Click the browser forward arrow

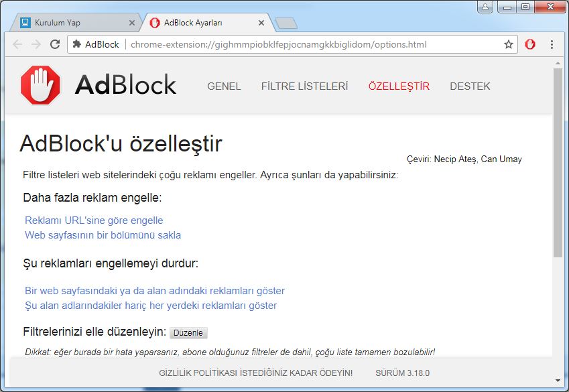click(x=36, y=44)
